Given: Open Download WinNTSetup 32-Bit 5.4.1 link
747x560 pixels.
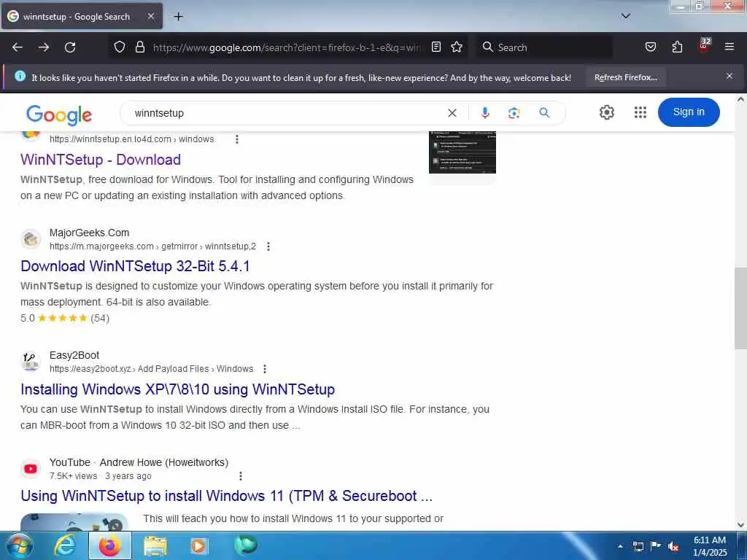Looking at the screenshot, I should coord(135,265).
